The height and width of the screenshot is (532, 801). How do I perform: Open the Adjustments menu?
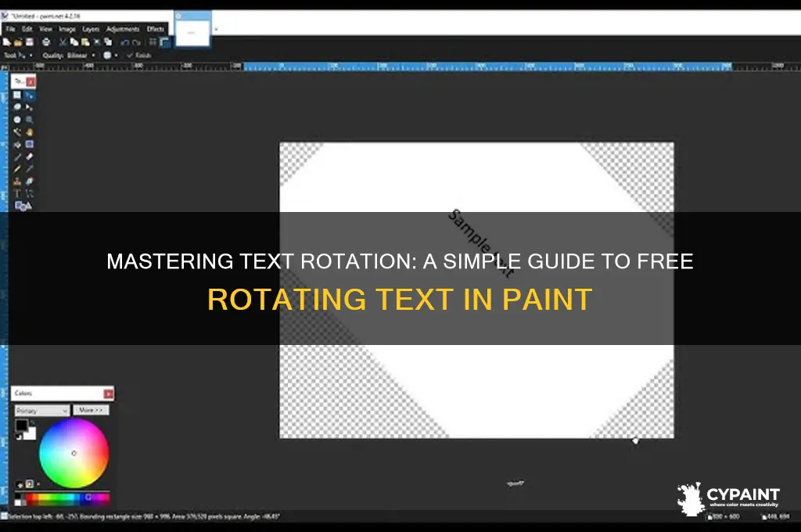pyautogui.click(x=123, y=29)
